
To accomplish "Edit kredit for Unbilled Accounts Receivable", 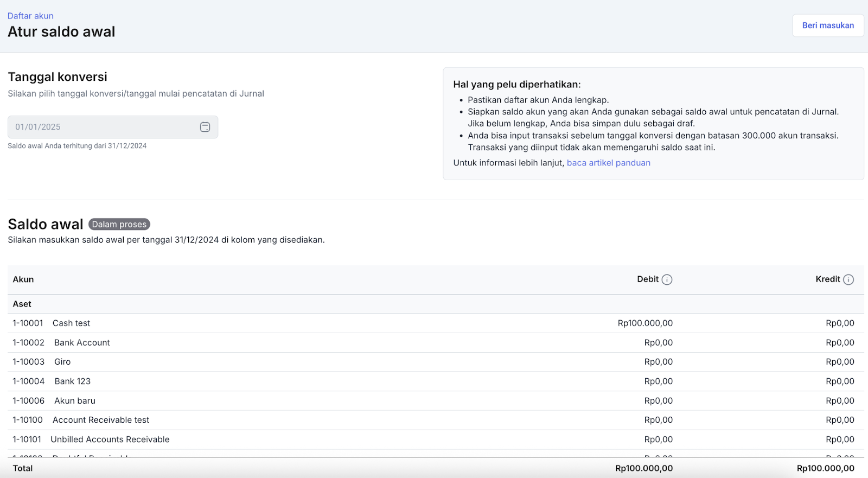I will (840, 439).
